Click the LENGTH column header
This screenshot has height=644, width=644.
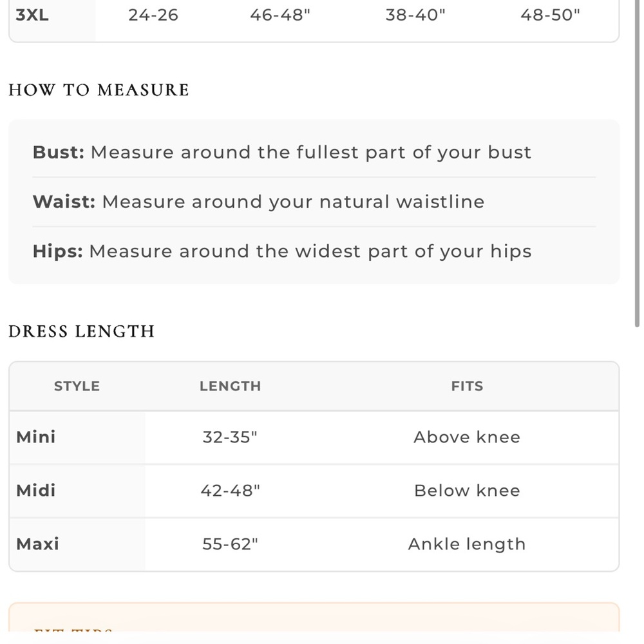click(231, 386)
